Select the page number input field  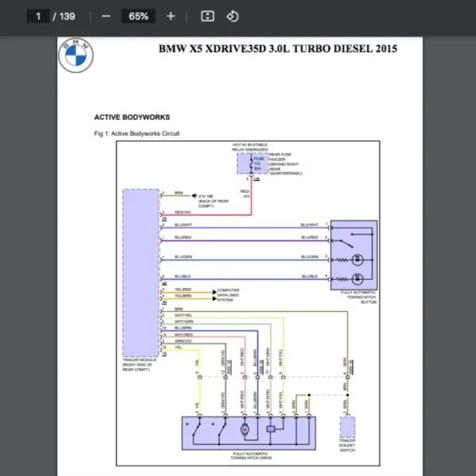37,16
